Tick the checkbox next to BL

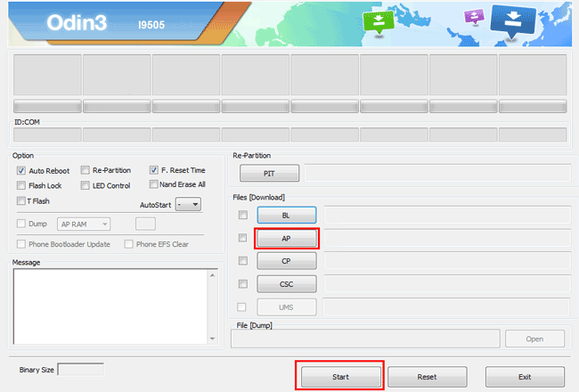243,215
